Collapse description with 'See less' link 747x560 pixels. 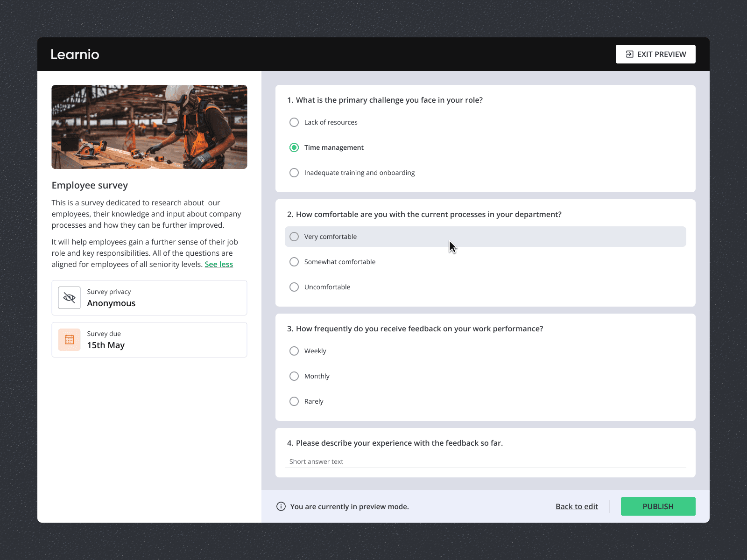coord(218,264)
